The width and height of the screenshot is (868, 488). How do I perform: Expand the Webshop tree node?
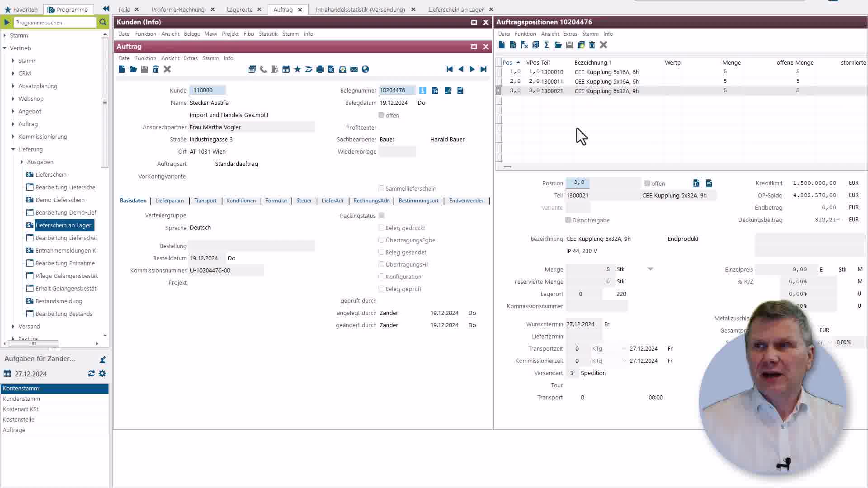tap(13, 99)
